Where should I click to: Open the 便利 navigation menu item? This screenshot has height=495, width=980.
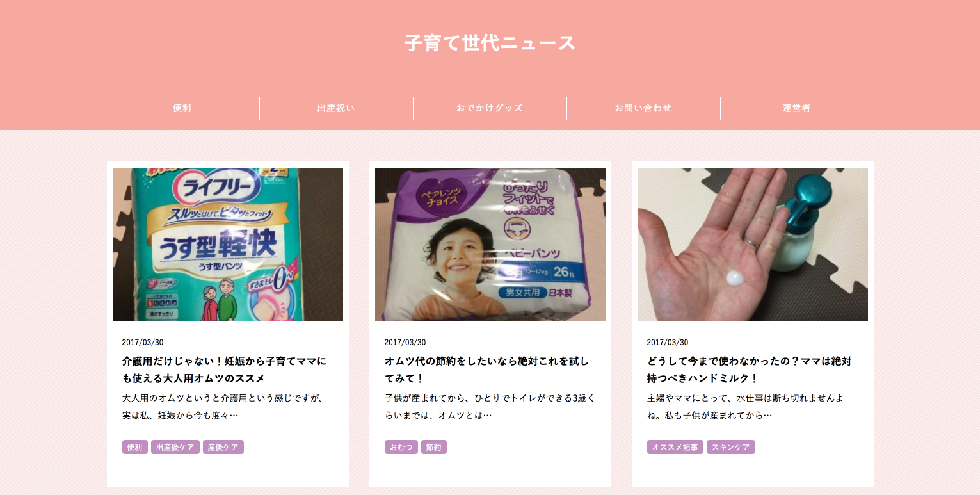182,108
